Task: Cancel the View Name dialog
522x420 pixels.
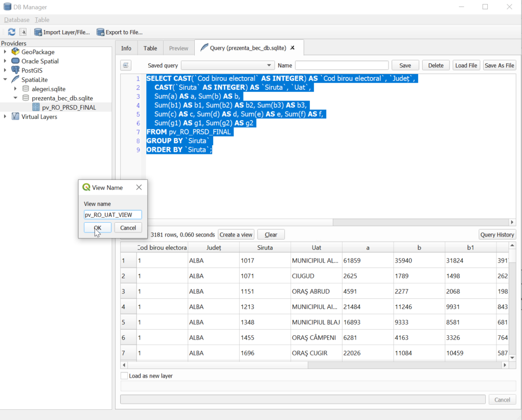Action: click(128, 228)
